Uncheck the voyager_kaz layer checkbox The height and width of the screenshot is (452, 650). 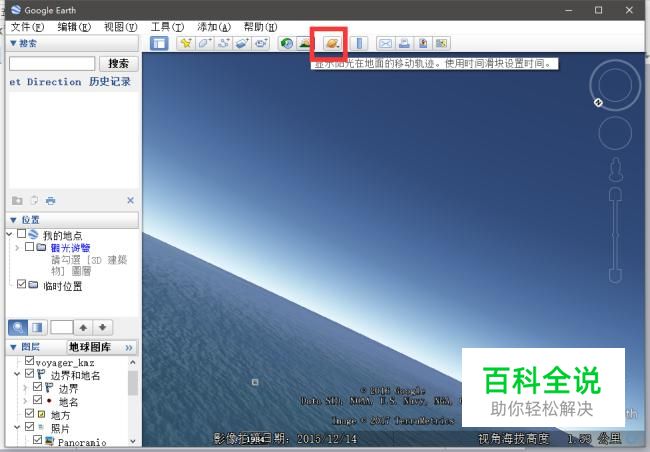pos(29,360)
